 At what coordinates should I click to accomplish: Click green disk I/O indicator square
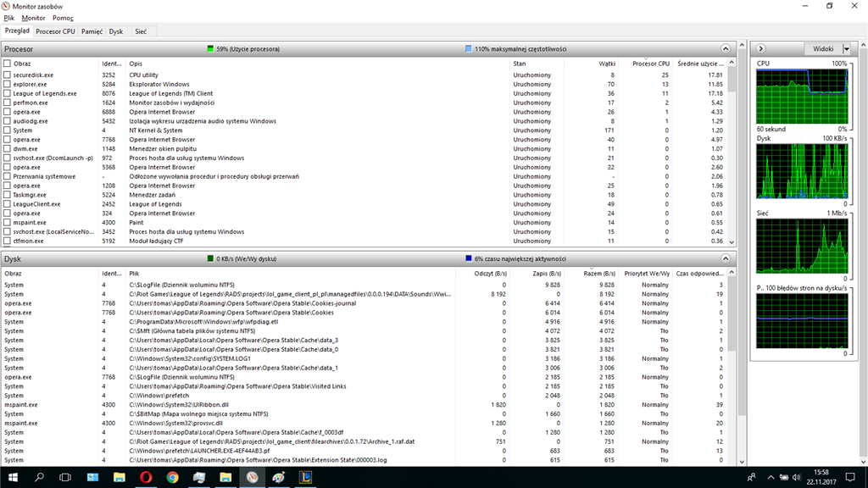coord(210,258)
